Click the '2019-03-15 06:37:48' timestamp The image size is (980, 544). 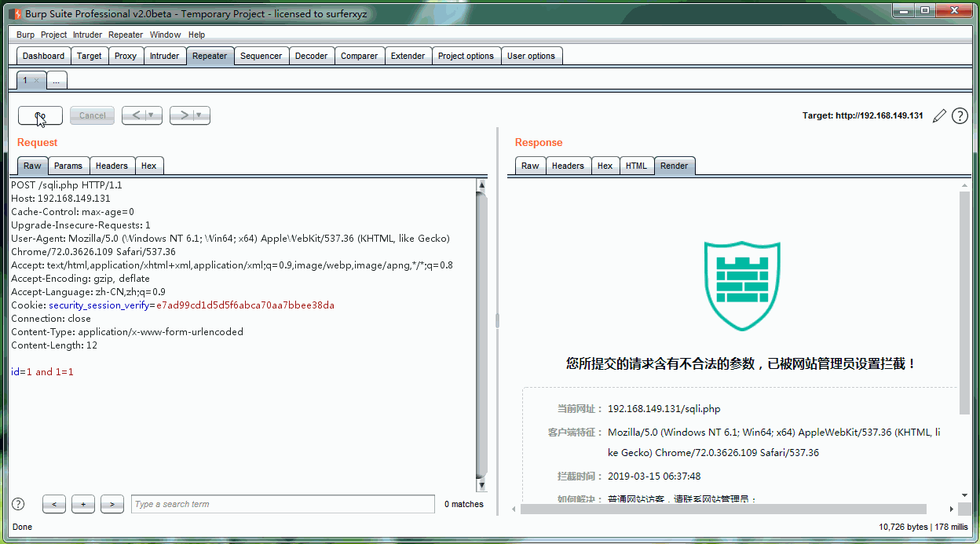click(x=654, y=476)
